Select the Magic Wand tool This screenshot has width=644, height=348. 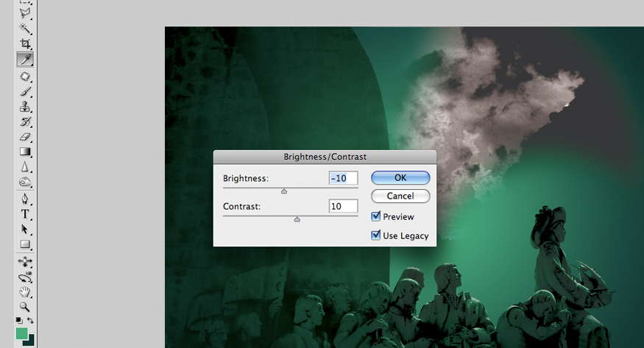coord(24,28)
